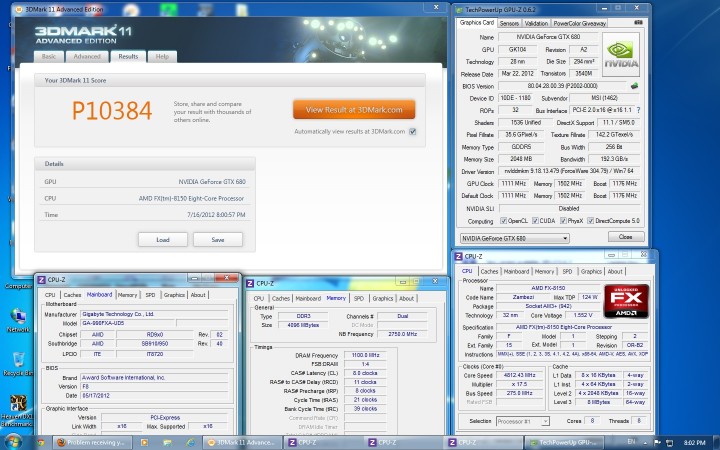
Task: Click the CPU-Z Memory window title icon
Action: pyautogui.click(x=250, y=283)
